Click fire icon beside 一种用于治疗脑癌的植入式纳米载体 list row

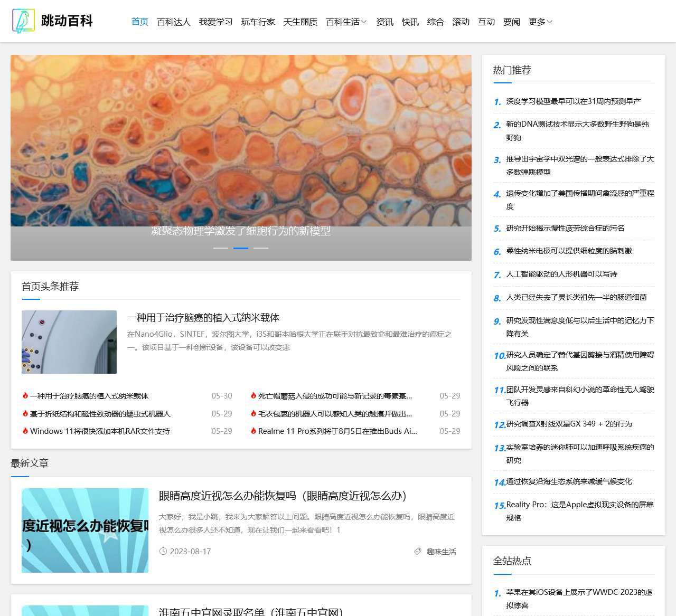25,395
